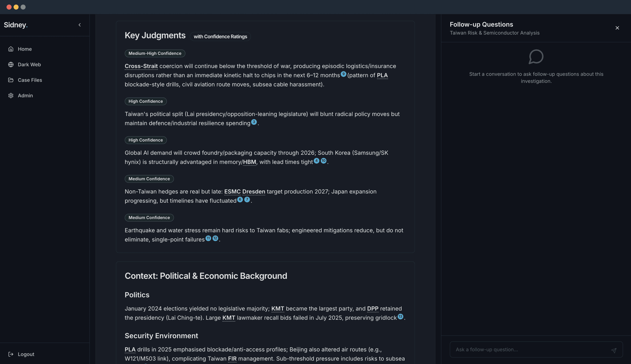631x364 pixels.
Task: Click the Dark Web globe icon
Action: coord(11,65)
